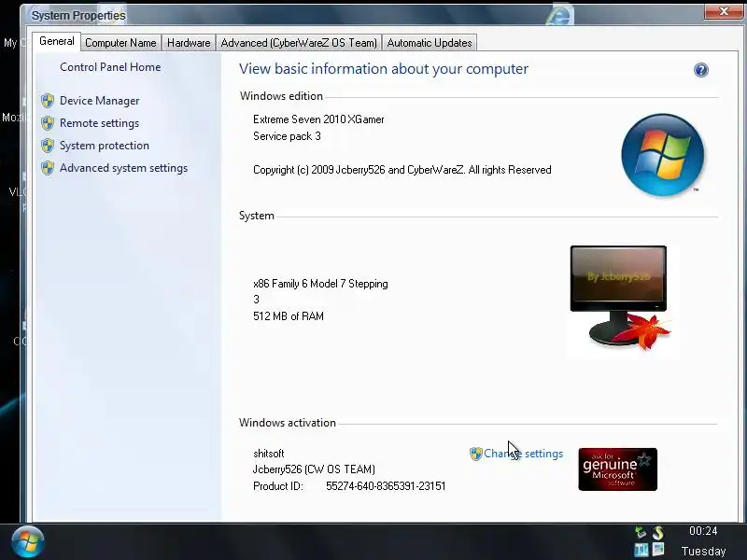Open the Remote settings link
The width and height of the screenshot is (747, 560).
click(100, 123)
